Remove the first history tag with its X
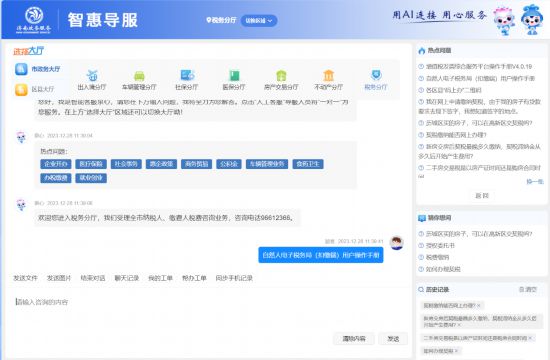 478,306
